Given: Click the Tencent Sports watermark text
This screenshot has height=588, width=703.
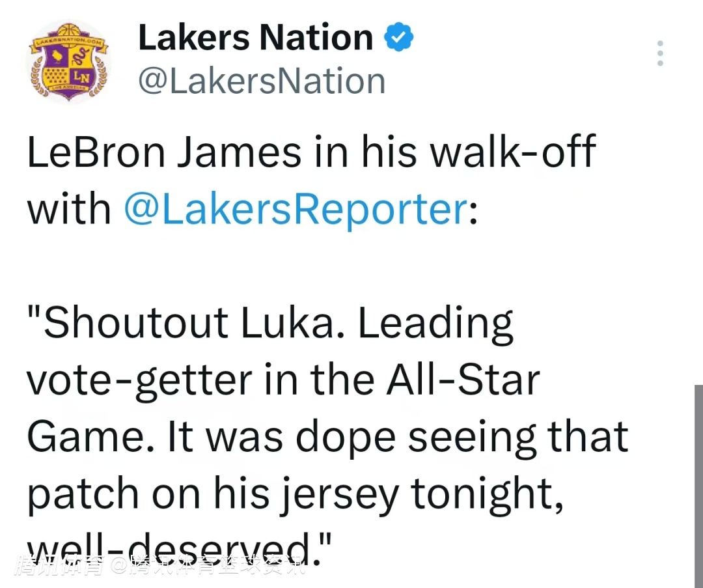Looking at the screenshot, I should click(161, 566).
